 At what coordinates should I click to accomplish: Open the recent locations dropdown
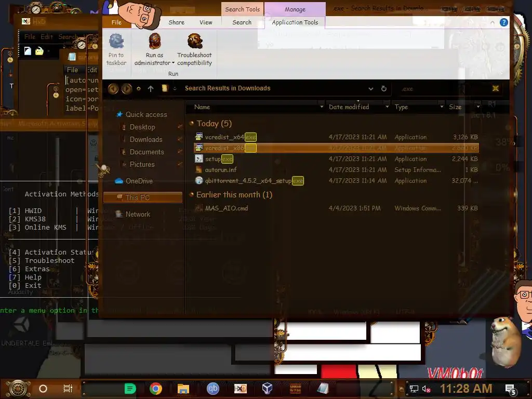click(x=138, y=88)
